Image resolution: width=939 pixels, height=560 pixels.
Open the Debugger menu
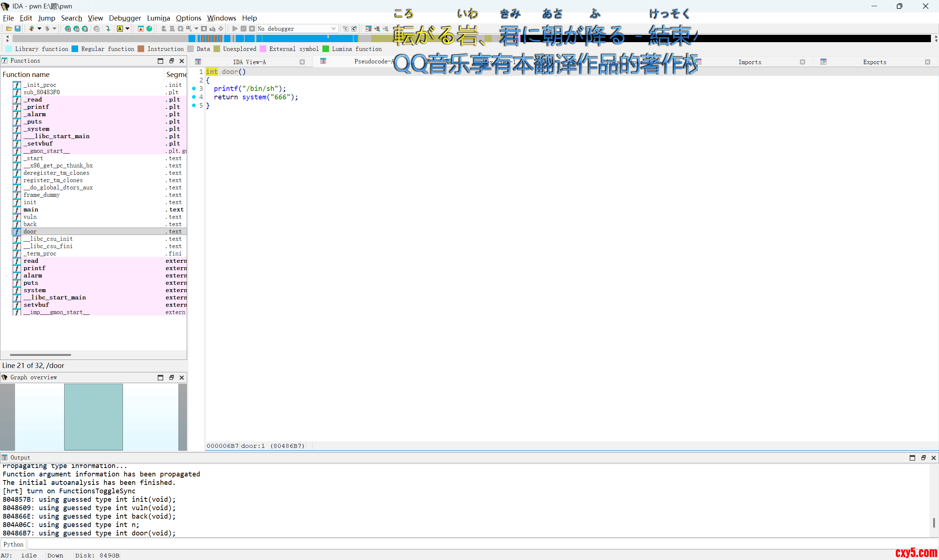click(125, 18)
